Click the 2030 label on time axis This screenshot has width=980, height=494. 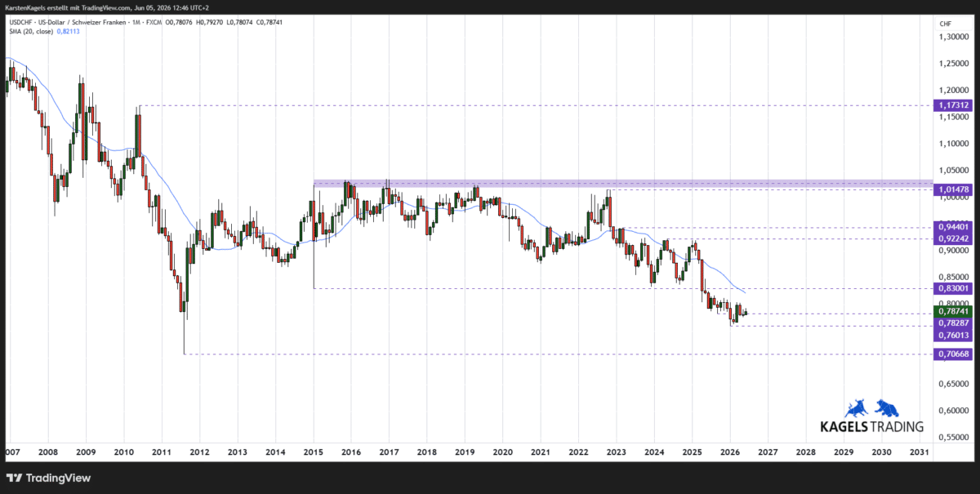coord(881,452)
